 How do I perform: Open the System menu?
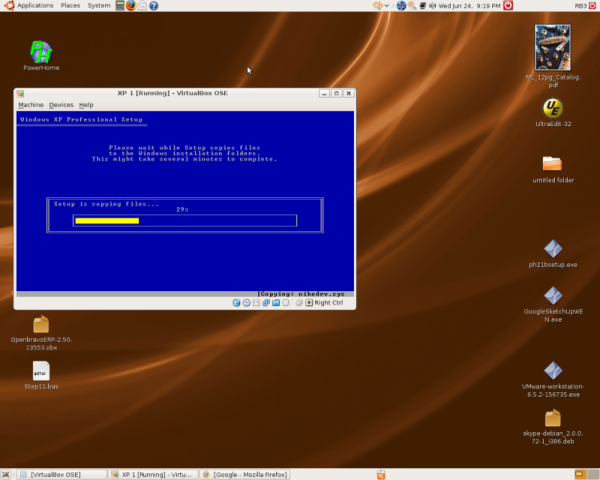[x=99, y=5]
